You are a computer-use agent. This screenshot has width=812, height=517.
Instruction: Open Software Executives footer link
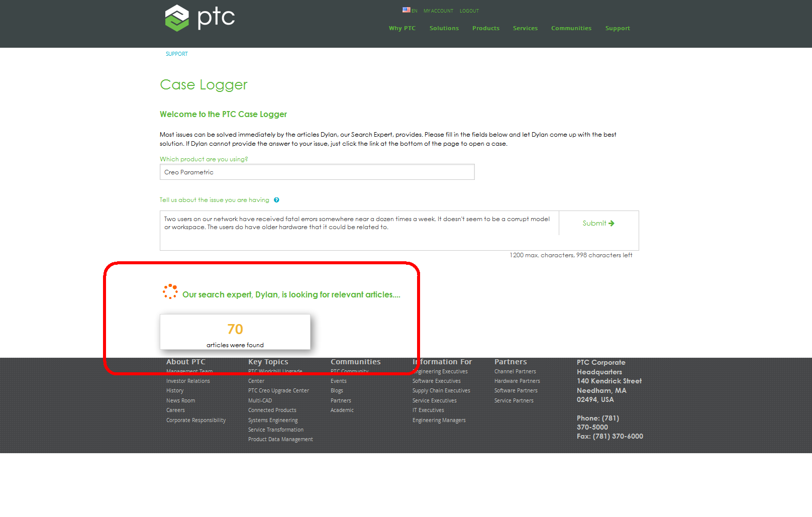[436, 381]
